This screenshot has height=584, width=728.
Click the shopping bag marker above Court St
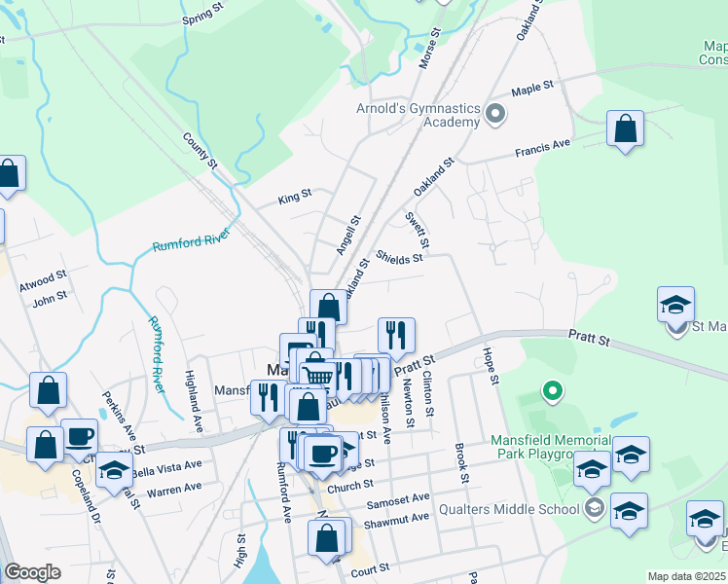tap(327, 537)
